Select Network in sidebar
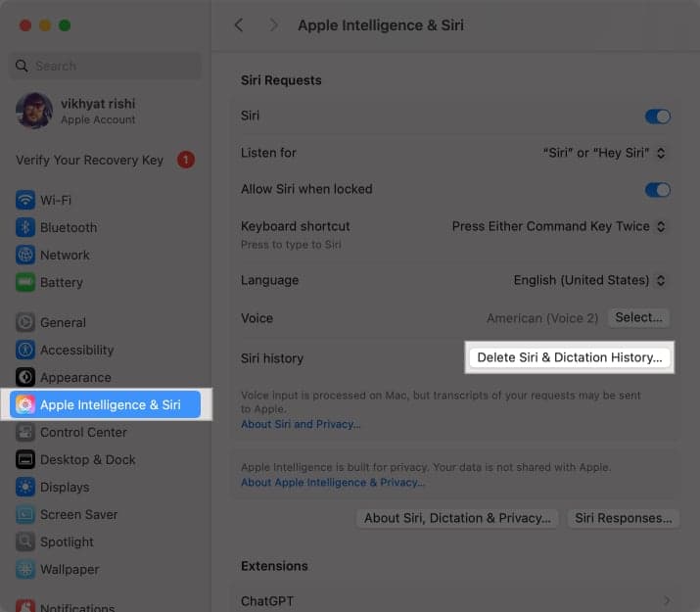Viewport: 700px width, 612px height. click(x=106, y=255)
